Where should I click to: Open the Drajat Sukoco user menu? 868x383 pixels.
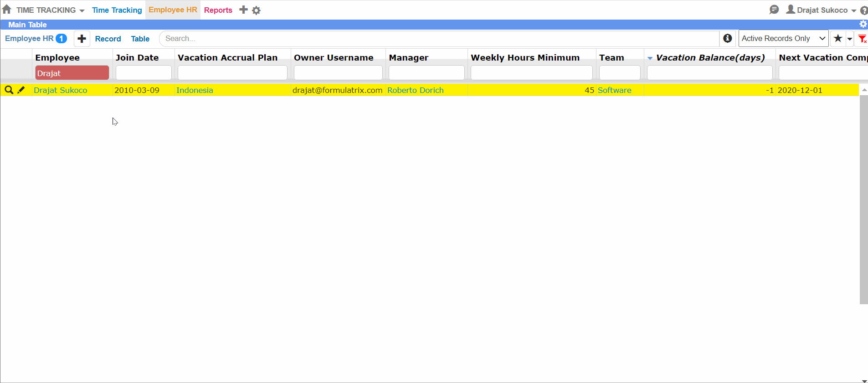click(x=821, y=10)
